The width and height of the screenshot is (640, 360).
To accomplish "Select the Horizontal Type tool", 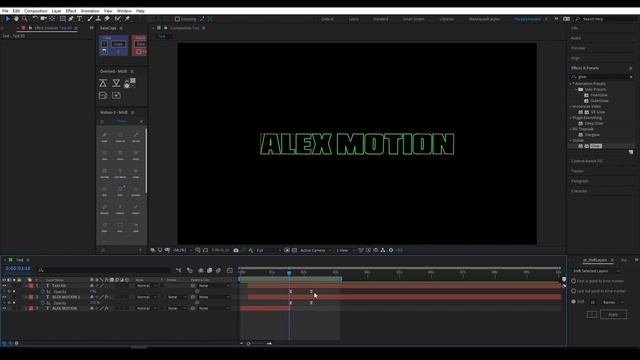I will [79, 19].
